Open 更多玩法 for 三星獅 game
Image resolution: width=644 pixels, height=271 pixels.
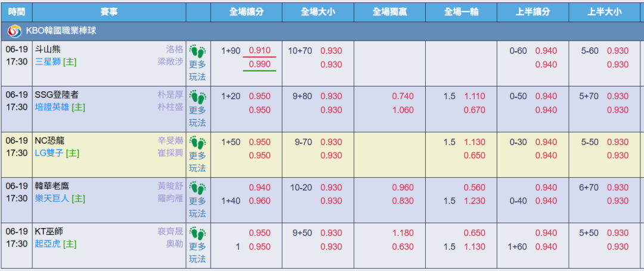(197, 70)
